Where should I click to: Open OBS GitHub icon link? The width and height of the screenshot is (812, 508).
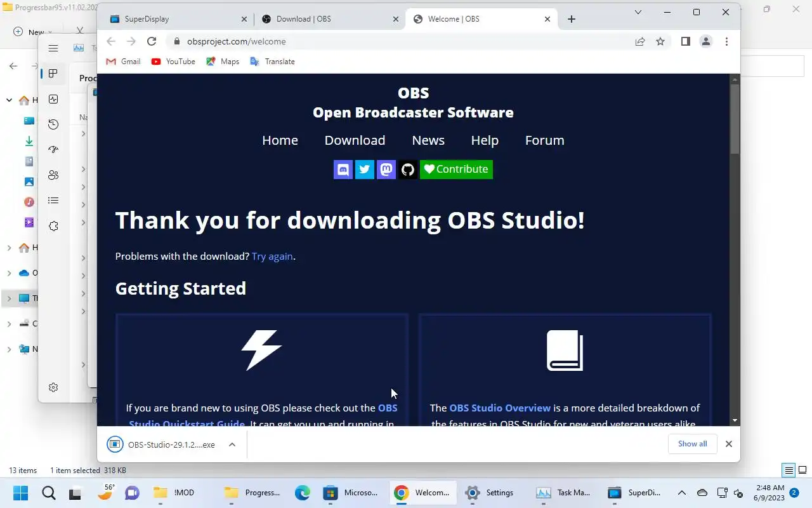click(408, 170)
